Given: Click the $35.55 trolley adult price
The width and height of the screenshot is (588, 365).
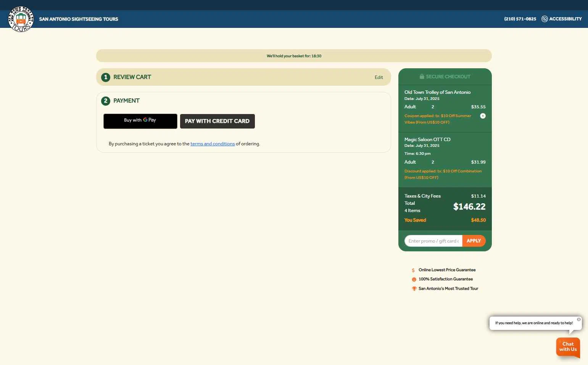Looking at the screenshot, I should (x=478, y=107).
